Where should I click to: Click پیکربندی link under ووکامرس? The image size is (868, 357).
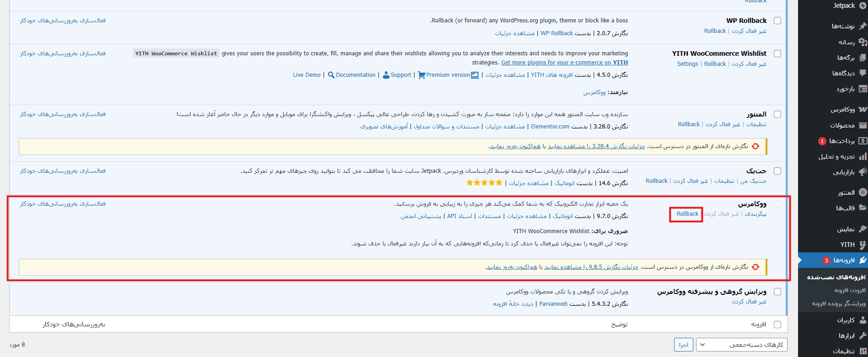click(755, 214)
